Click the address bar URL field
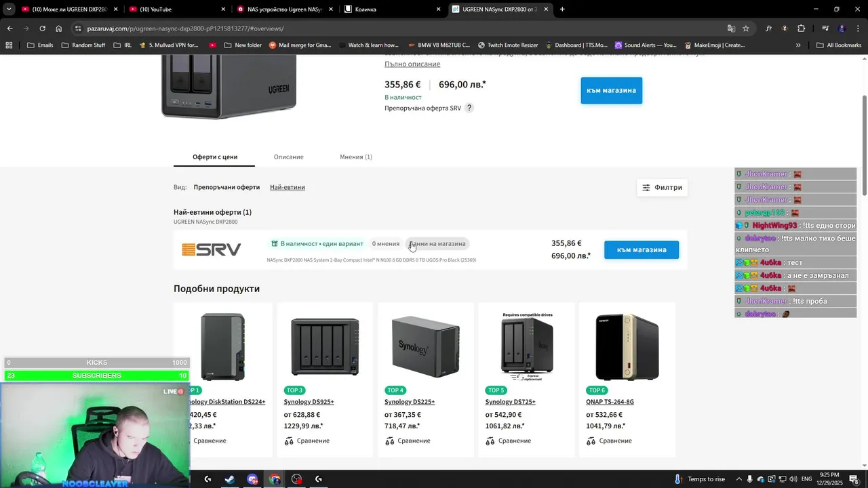Screen dimensions: 868x488 400,28
